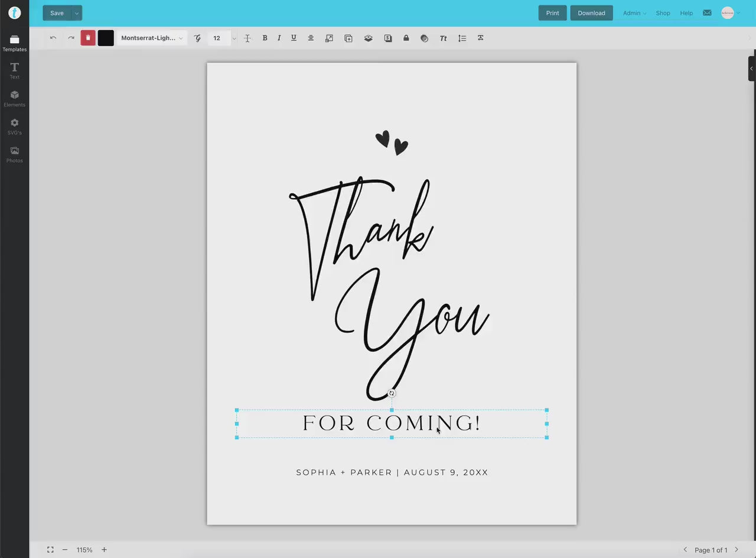Screen dimensions: 756x558
Task: Open the Text panel in sidebar
Action: click(x=14, y=70)
